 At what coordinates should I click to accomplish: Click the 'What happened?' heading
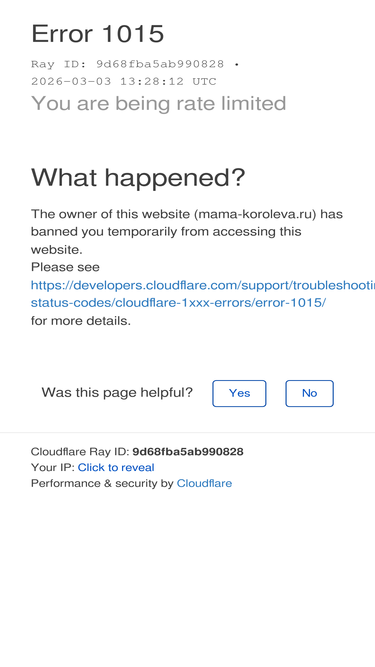point(138,177)
